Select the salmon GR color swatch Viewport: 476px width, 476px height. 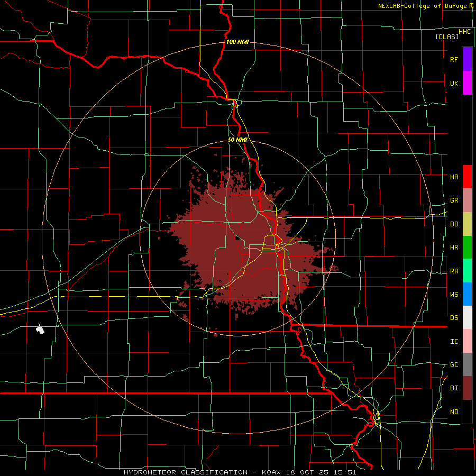click(x=467, y=200)
